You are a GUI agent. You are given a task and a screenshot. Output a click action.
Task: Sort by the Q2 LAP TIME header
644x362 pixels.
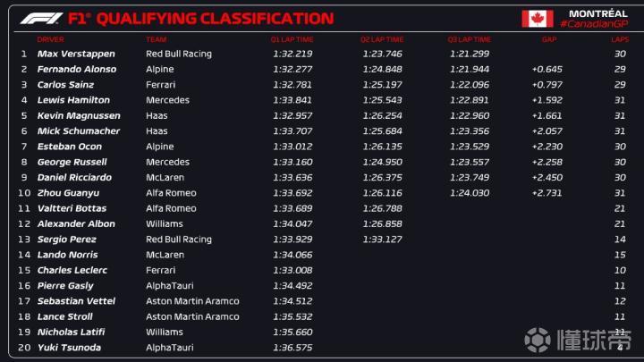(382, 40)
